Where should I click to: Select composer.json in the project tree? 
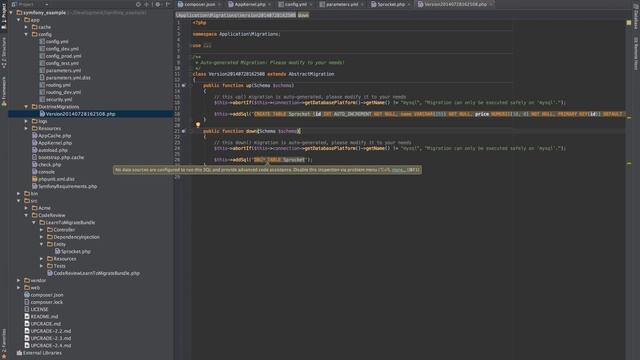[44, 295]
